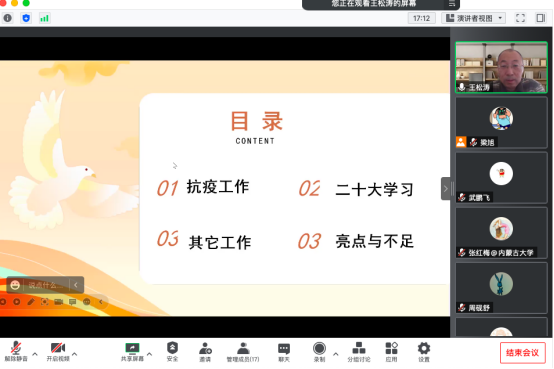Click 武鹏飞's muted microphone icon
The width and height of the screenshot is (554, 369).
[462, 197]
